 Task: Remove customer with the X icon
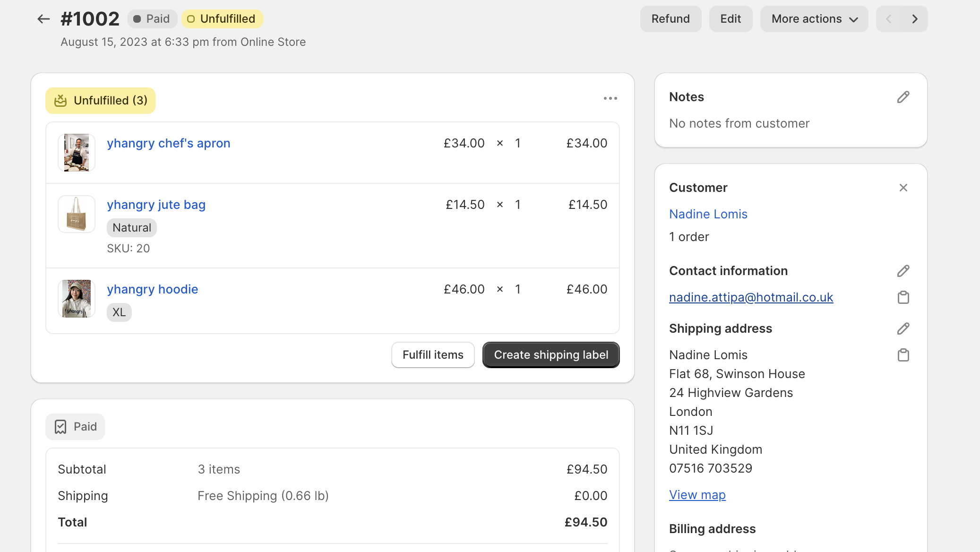tap(903, 188)
